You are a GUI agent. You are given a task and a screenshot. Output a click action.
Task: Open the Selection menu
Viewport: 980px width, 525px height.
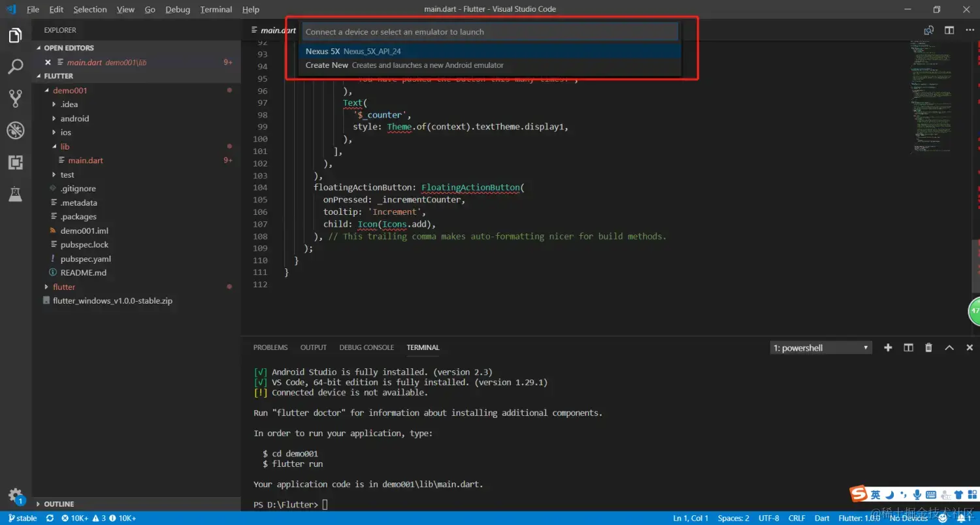coord(90,9)
